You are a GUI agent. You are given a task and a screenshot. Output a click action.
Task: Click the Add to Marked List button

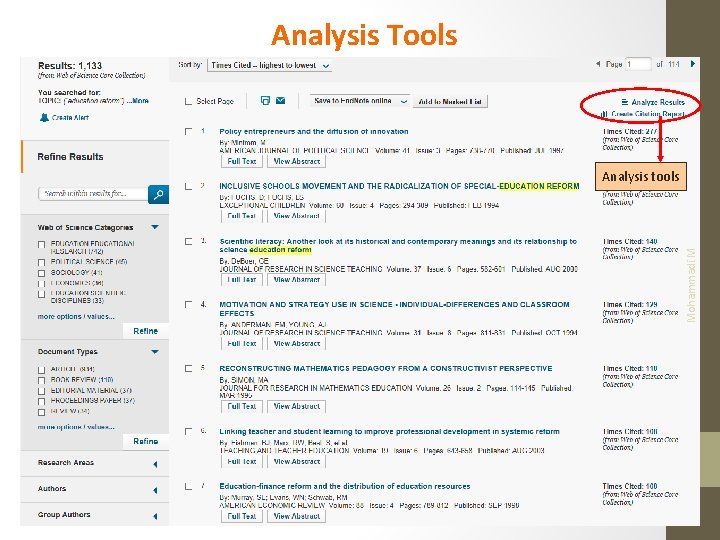click(450, 101)
